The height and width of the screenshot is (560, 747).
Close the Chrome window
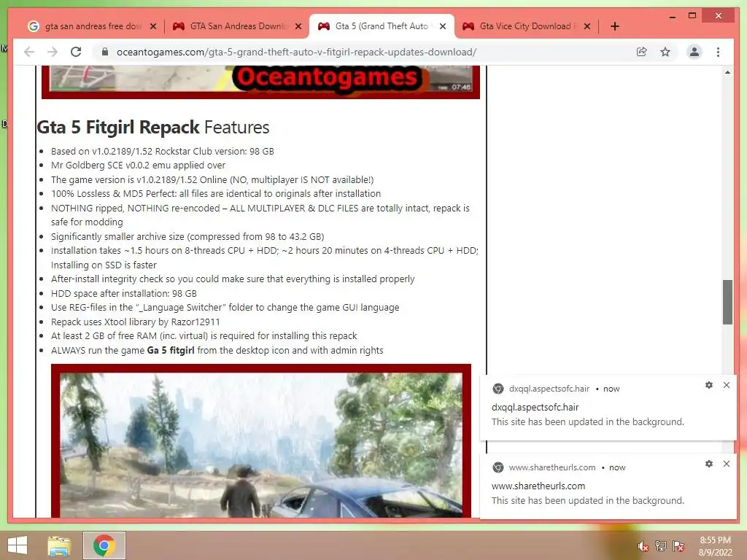coord(719,16)
